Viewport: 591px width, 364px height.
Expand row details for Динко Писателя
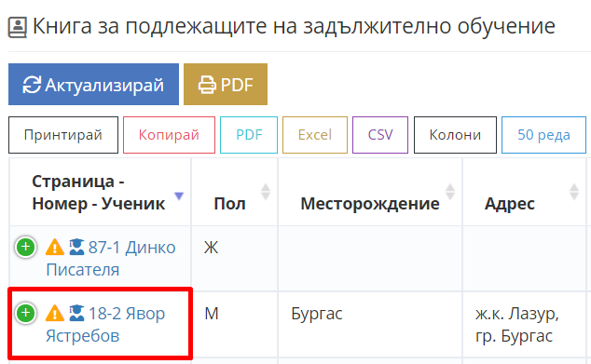(x=25, y=248)
